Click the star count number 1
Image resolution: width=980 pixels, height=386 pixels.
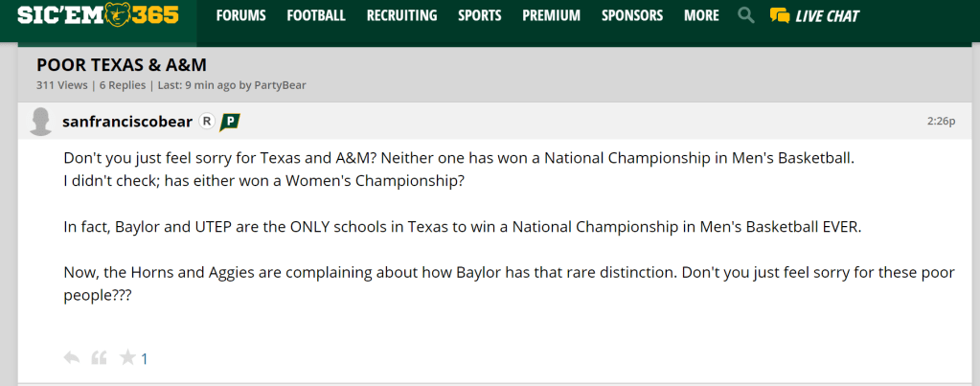[145, 359]
